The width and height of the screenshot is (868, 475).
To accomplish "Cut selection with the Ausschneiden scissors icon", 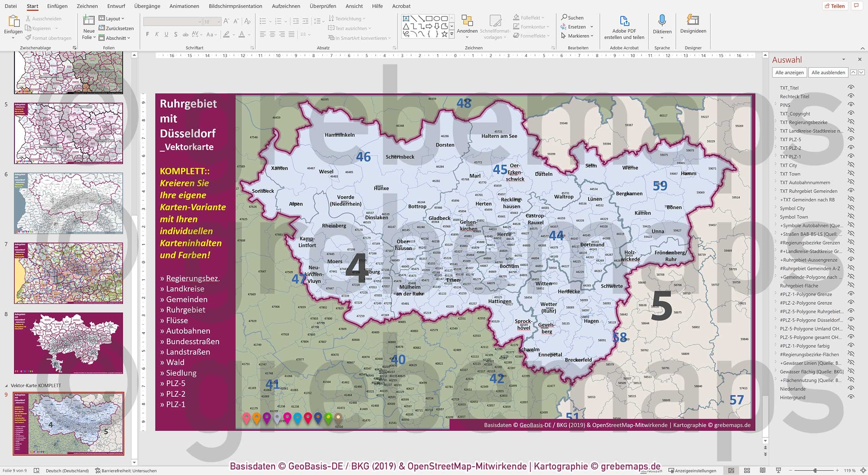I will [x=28, y=18].
